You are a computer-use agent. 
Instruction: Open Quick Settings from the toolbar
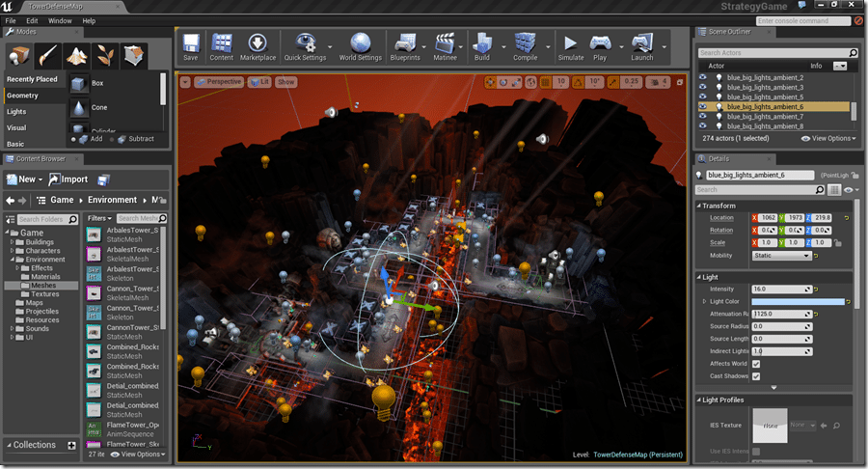[305, 43]
